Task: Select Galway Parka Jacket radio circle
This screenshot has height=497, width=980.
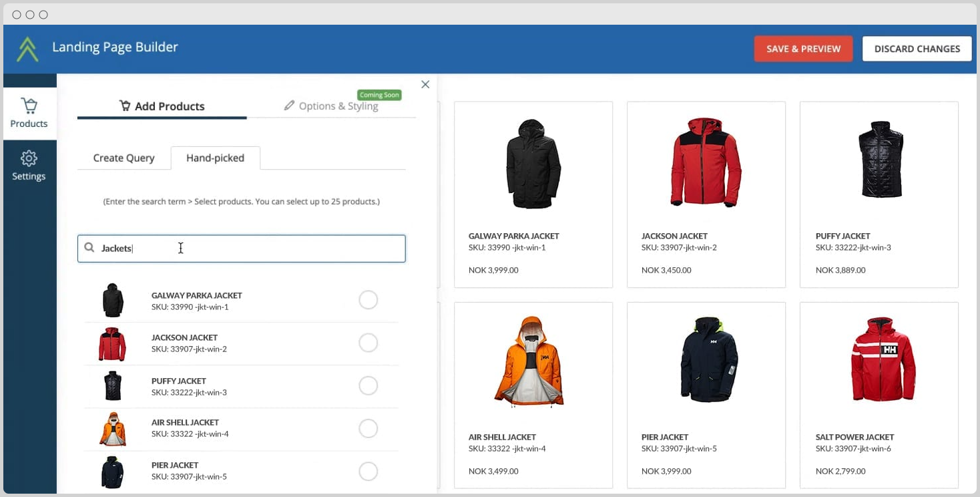Action: point(369,300)
